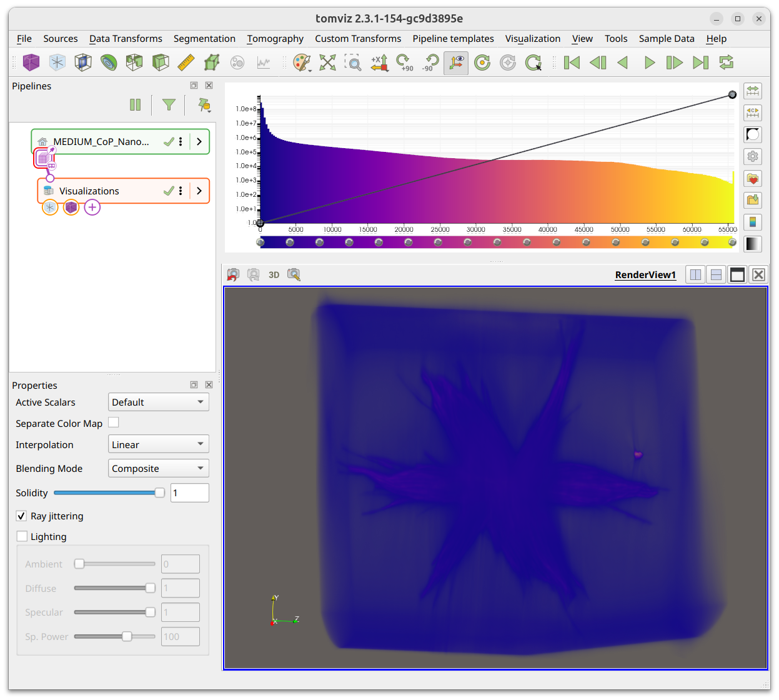Toggle the 3D interaction mode button

pyautogui.click(x=274, y=275)
